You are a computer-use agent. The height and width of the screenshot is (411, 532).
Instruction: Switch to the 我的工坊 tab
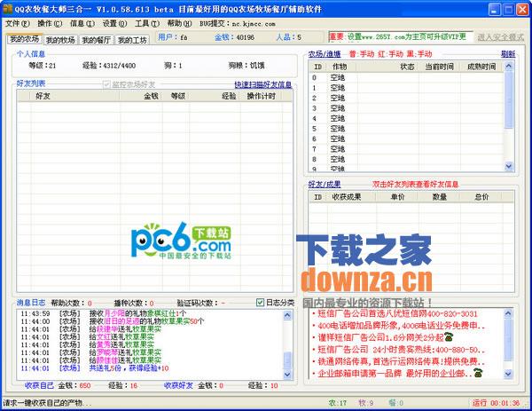pos(132,40)
